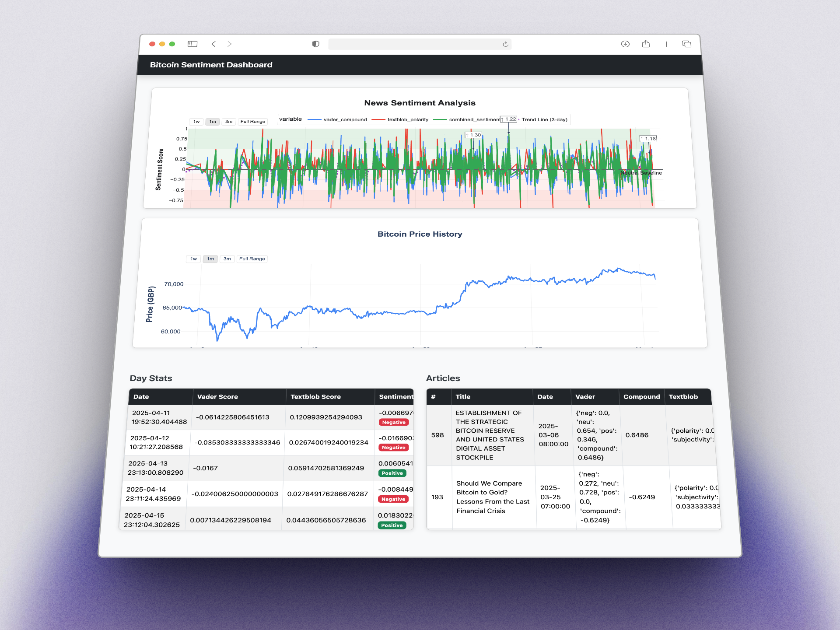Image resolution: width=840 pixels, height=630 pixels.
Task: Toggle the Trend Line (3-day) legend entry
Action: coord(545,119)
